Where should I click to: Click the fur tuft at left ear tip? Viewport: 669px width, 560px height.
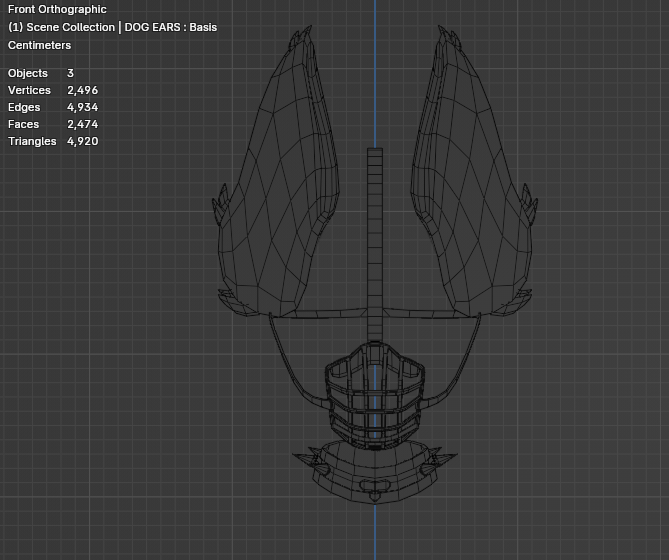[x=301, y=38]
